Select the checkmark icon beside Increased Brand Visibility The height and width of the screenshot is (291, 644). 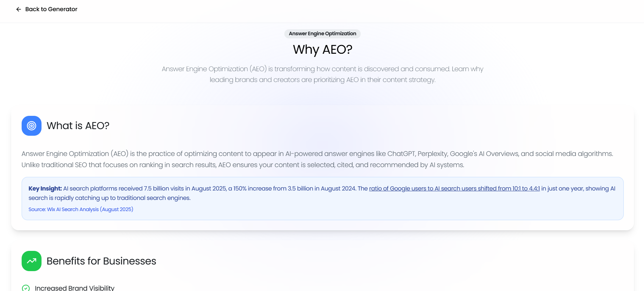(x=26, y=288)
